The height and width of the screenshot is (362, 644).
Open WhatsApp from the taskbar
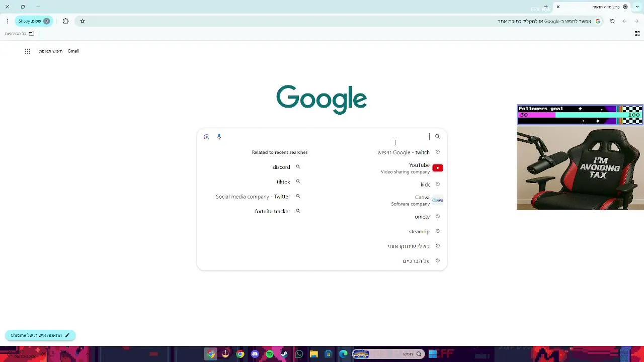(x=299, y=354)
